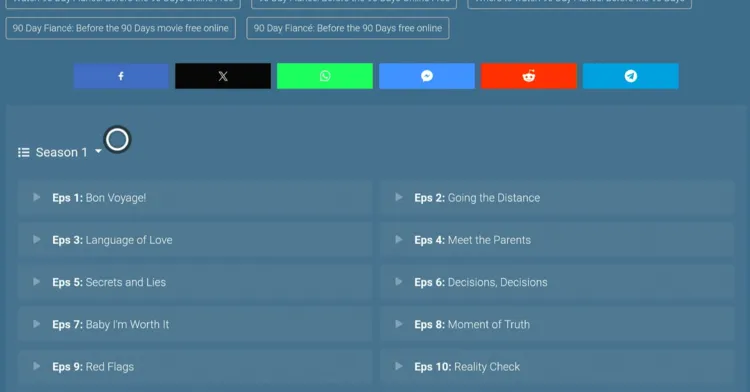Open episode 3 'Language of Love'
The height and width of the screenshot is (392, 750).
[195, 240]
